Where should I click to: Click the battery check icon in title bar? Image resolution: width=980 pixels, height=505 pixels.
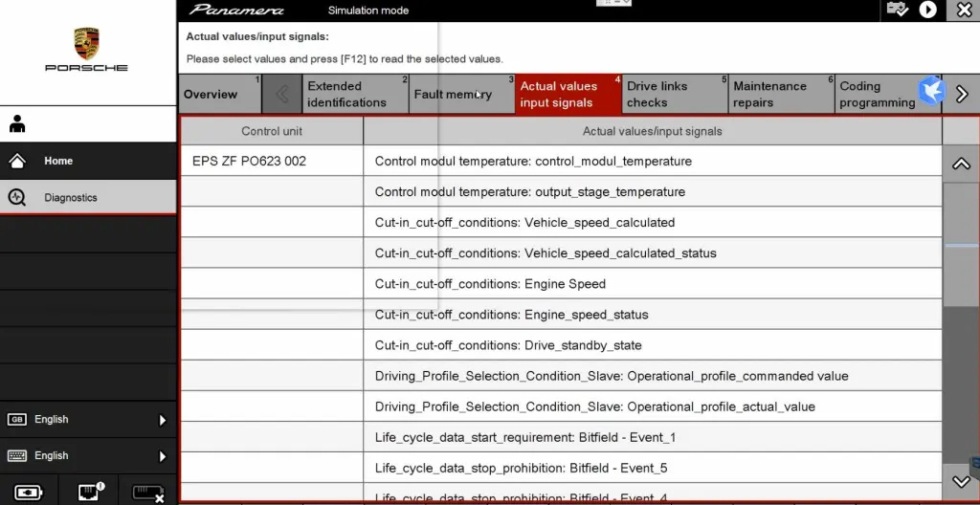click(897, 10)
